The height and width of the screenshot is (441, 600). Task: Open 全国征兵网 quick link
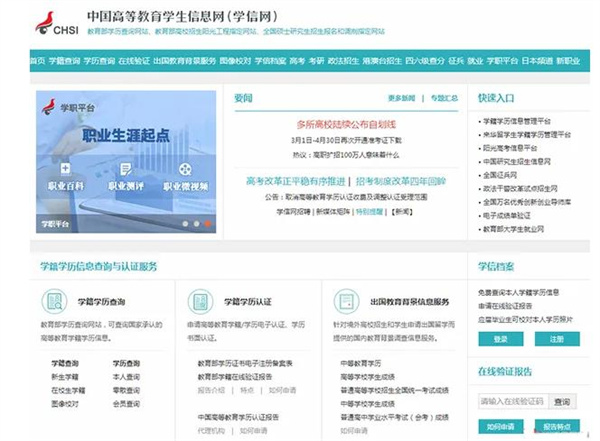(500, 175)
